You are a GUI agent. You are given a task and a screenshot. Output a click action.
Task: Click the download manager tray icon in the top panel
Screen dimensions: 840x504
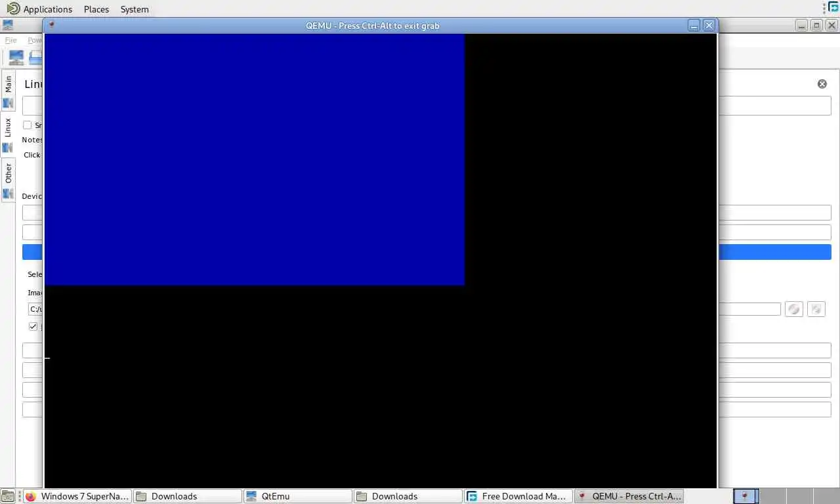click(833, 7)
